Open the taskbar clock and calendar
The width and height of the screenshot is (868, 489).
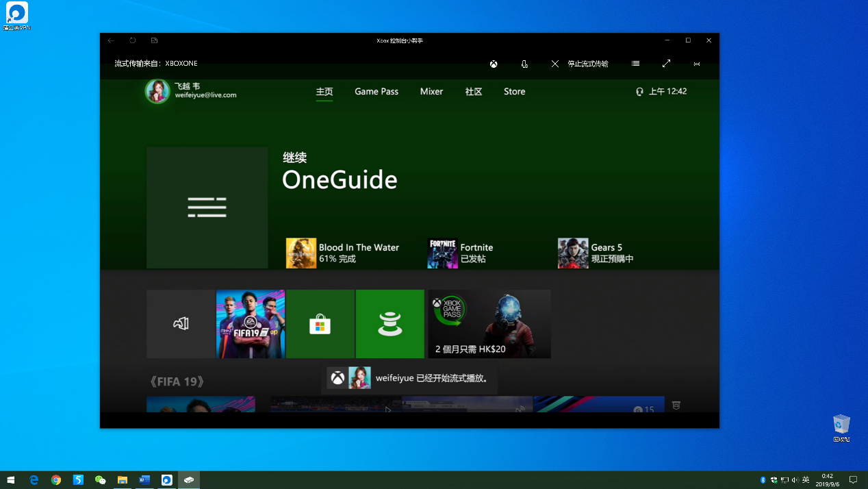828,480
